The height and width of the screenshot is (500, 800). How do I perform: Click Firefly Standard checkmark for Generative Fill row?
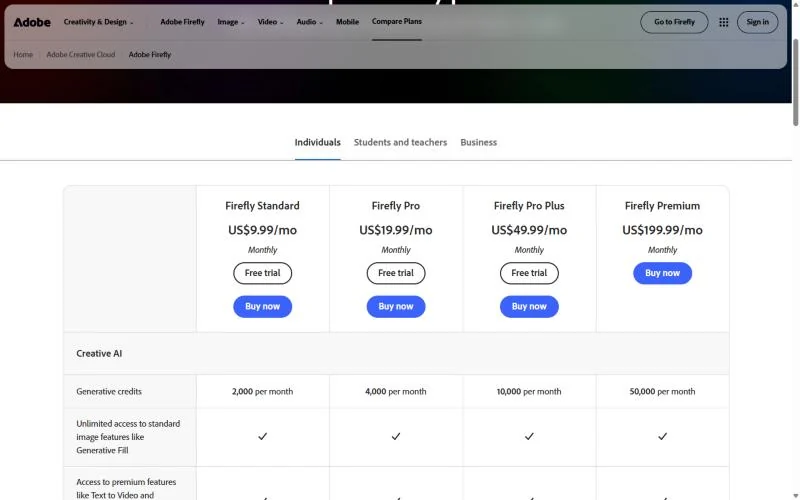pos(262,436)
